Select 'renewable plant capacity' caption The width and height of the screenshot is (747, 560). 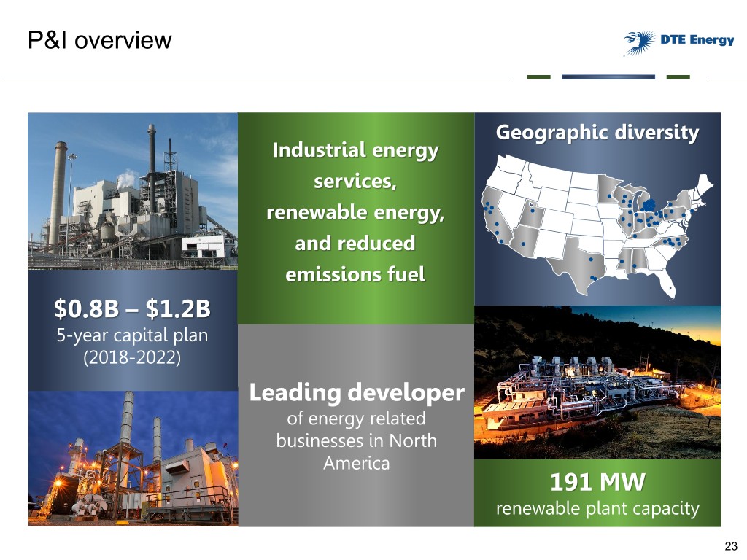click(597, 508)
